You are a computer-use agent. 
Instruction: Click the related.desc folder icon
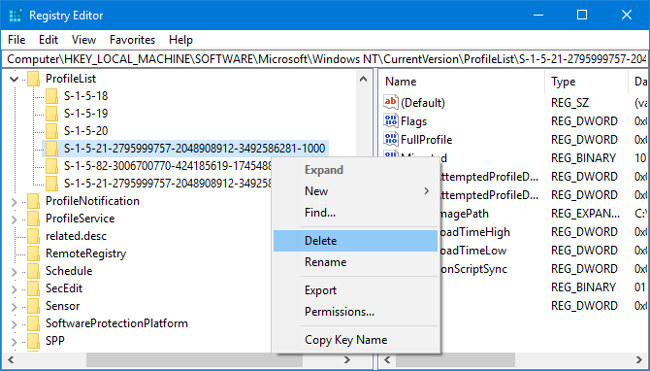pyautogui.click(x=33, y=236)
